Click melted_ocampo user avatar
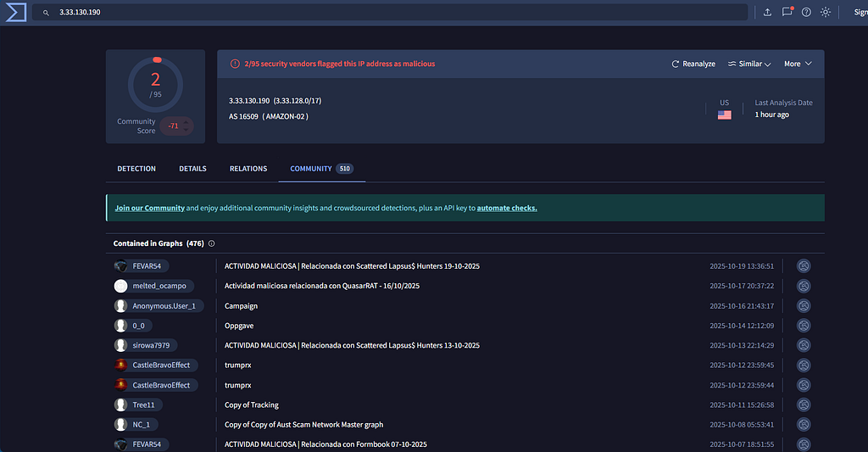 point(120,286)
